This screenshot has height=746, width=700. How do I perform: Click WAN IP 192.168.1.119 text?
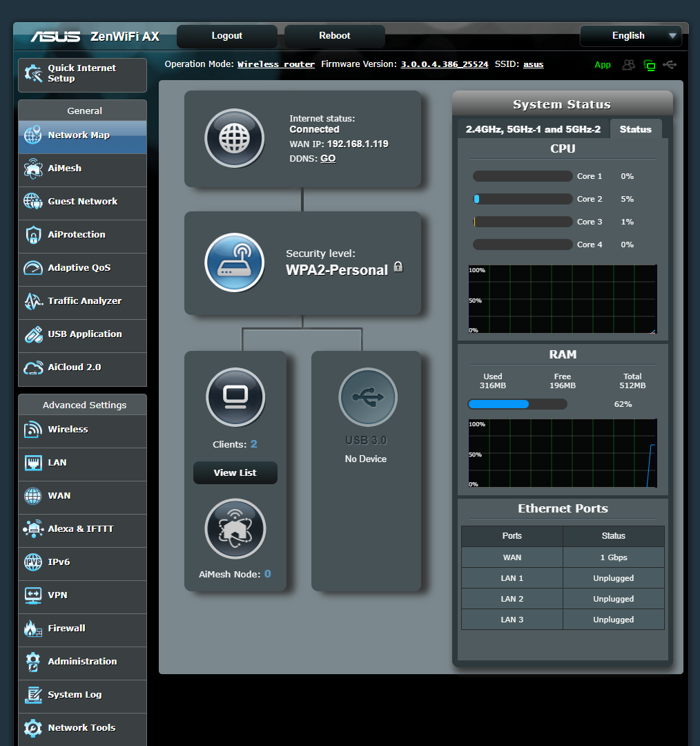tap(357, 144)
